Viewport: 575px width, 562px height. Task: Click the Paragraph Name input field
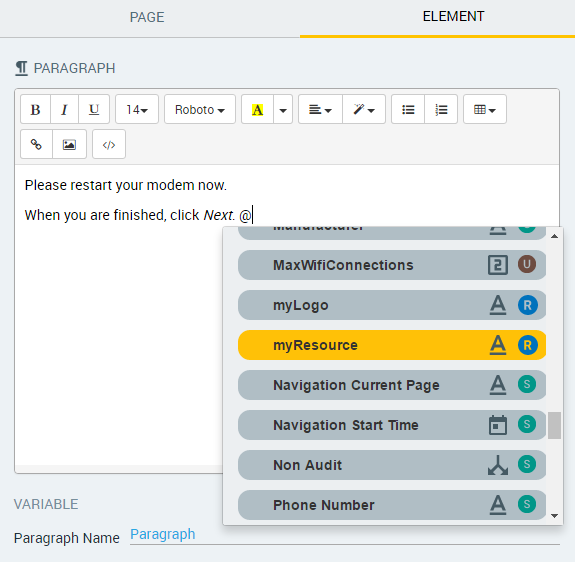pyautogui.click(x=345, y=535)
